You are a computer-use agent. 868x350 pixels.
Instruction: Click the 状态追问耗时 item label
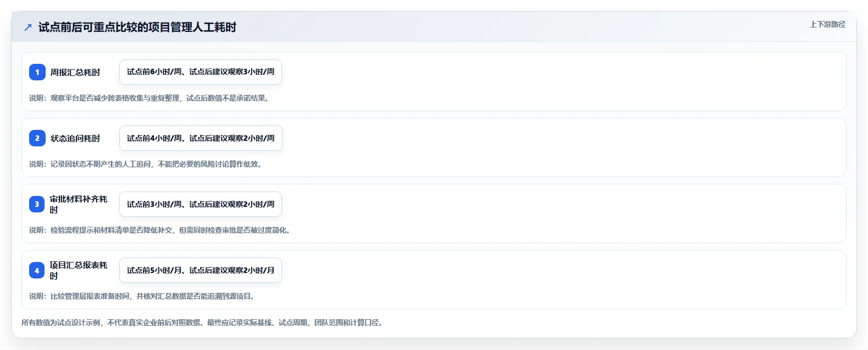click(75, 138)
